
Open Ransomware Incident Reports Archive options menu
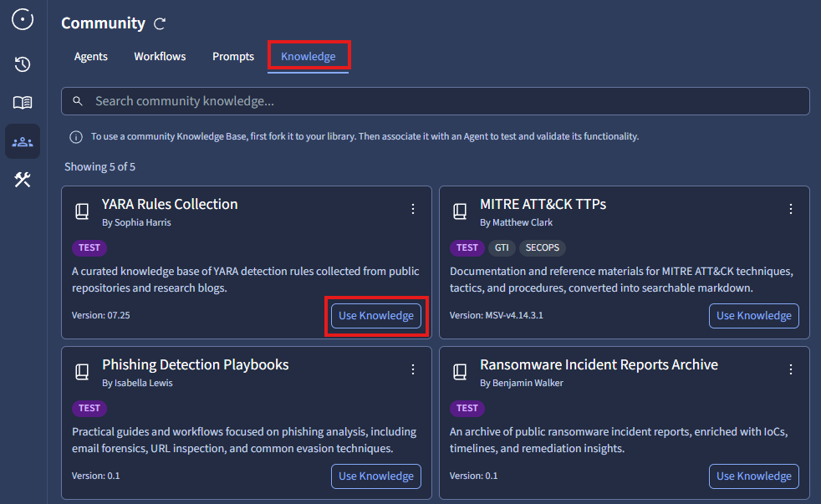[790, 369]
